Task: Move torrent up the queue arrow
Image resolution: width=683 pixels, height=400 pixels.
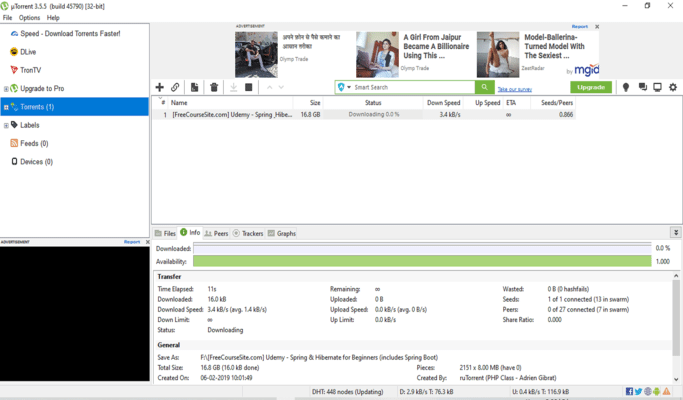Action: click(270, 87)
